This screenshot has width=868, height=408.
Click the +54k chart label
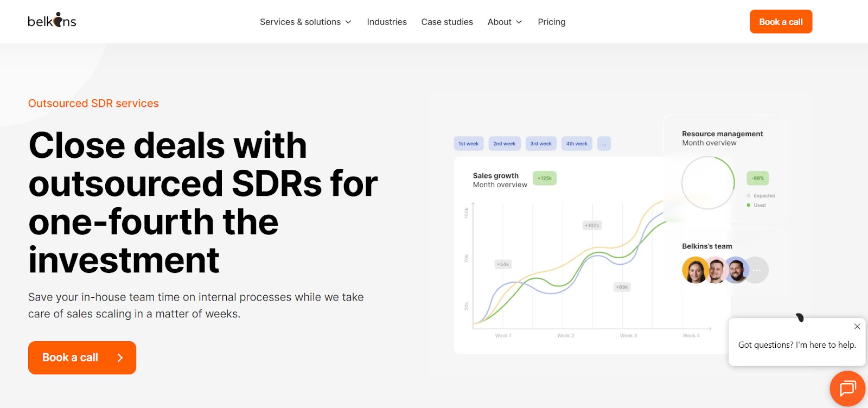click(503, 264)
